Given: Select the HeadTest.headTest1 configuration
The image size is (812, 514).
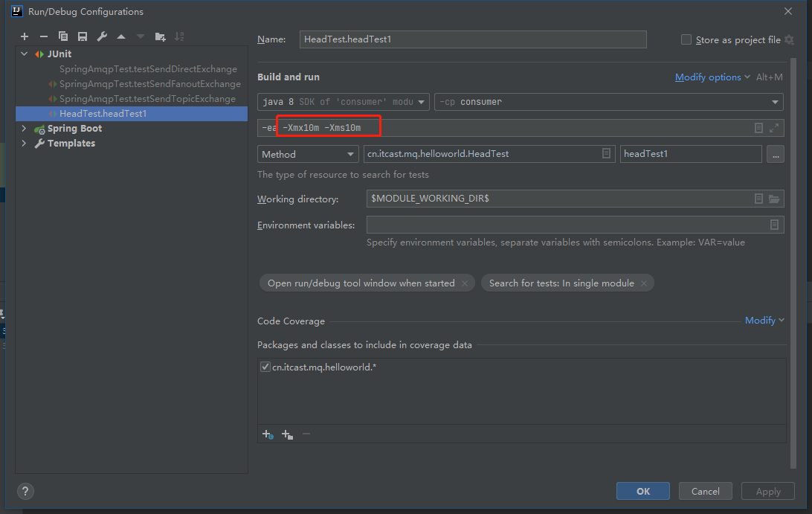Looking at the screenshot, I should (132, 114).
